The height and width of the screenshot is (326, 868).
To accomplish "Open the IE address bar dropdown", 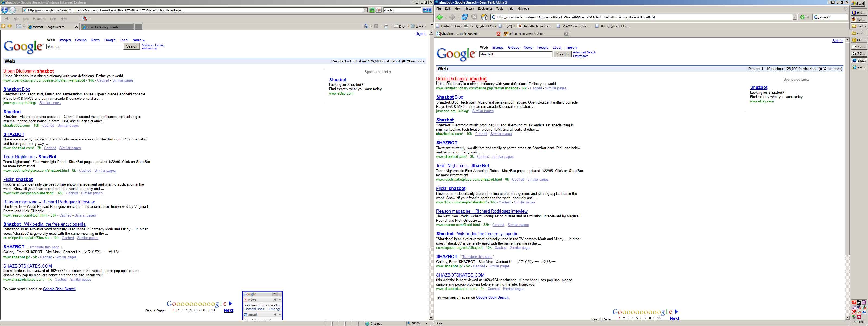I will coord(365,10).
